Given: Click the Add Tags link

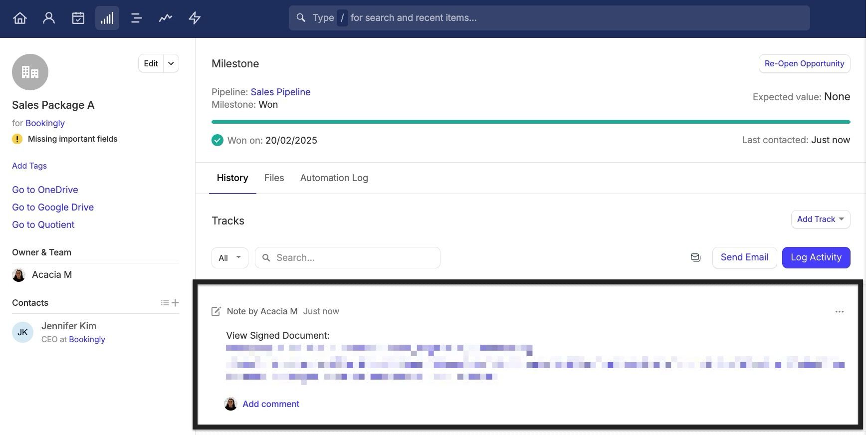Looking at the screenshot, I should [29, 166].
